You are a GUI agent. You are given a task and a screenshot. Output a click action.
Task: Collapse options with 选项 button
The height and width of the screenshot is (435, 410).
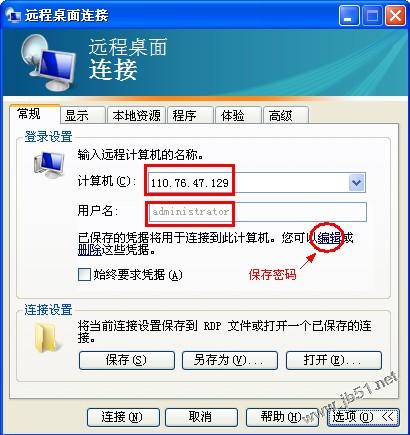[363, 417]
